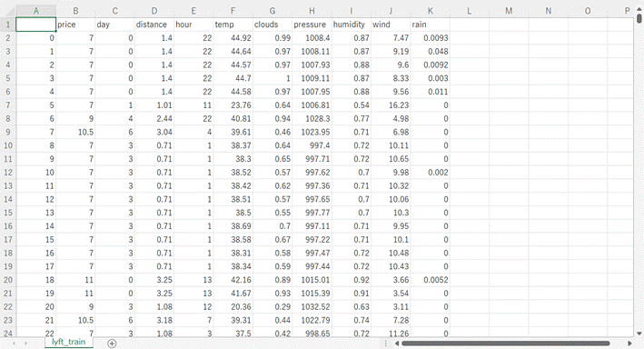The height and width of the screenshot is (349, 644).
Task: Click wind value 10.48
Action: [391, 254]
